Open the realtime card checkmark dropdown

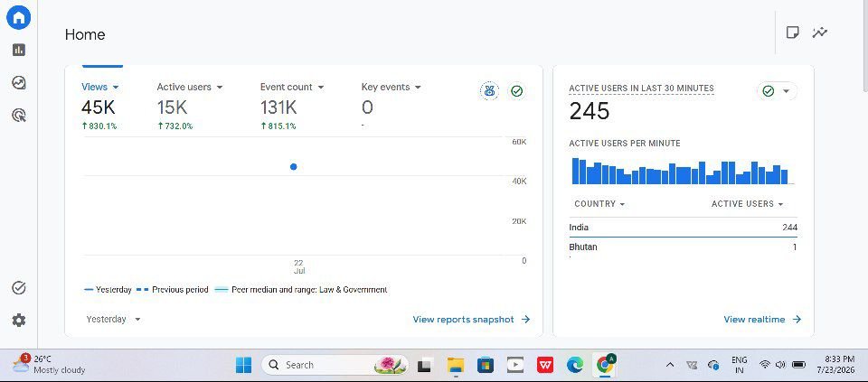click(777, 91)
